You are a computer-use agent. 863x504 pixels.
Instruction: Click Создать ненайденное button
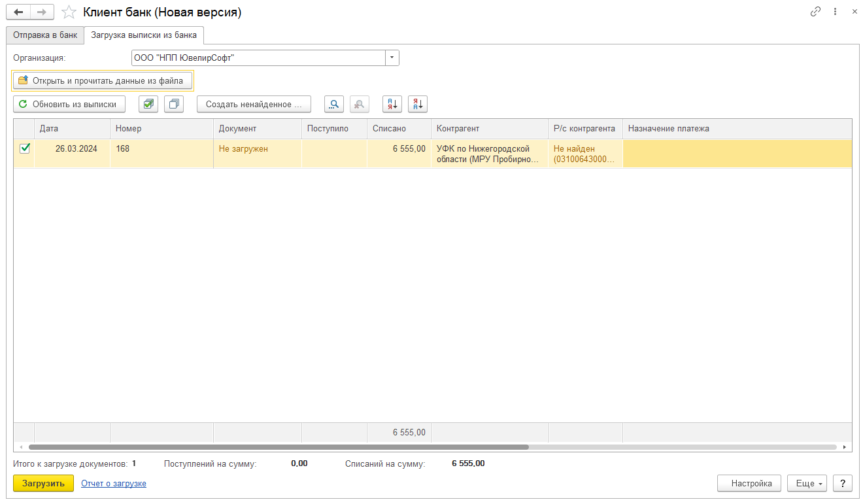(x=254, y=104)
